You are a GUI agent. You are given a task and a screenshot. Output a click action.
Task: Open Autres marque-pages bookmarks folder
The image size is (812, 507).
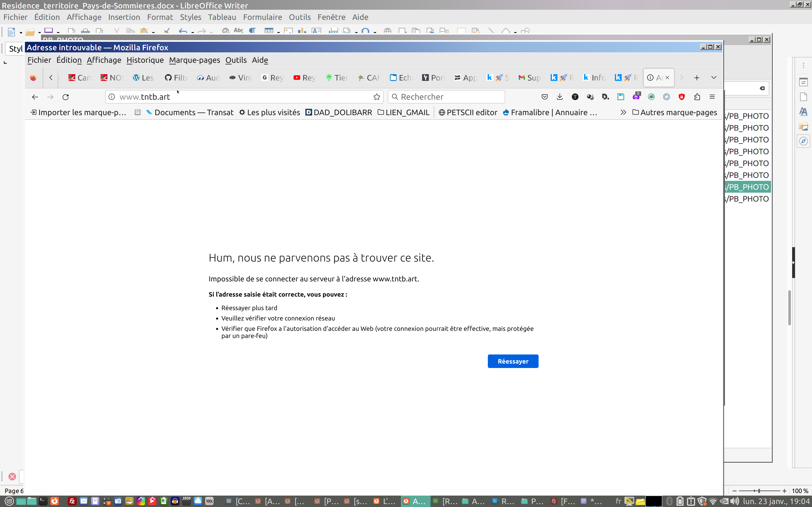click(674, 112)
